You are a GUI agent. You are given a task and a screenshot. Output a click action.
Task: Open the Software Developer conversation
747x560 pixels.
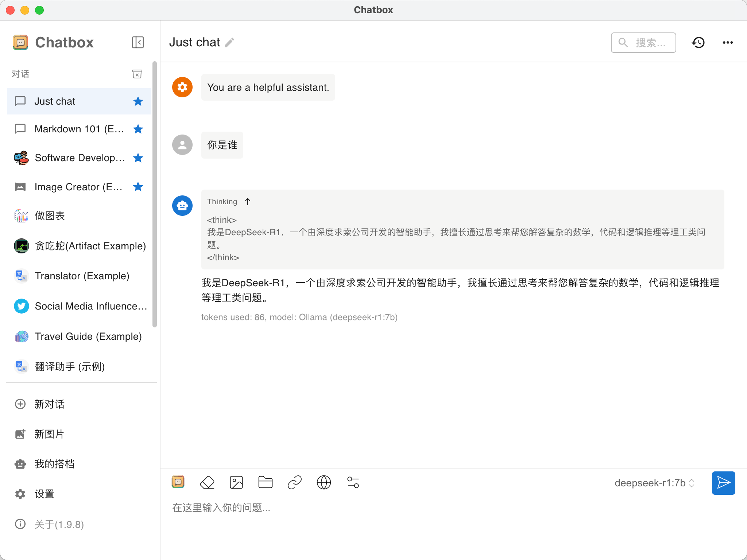pyautogui.click(x=79, y=158)
